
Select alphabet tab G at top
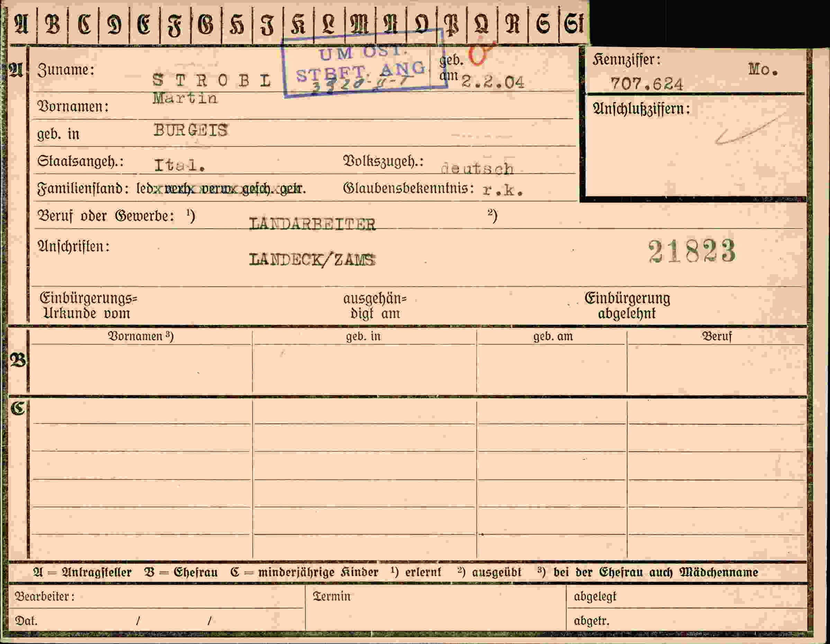206,24
